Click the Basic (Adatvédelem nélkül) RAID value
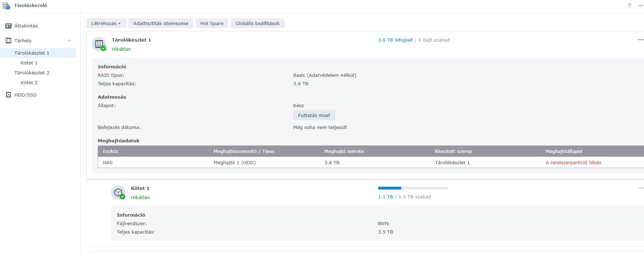The height and width of the screenshot is (254, 644). (325, 75)
